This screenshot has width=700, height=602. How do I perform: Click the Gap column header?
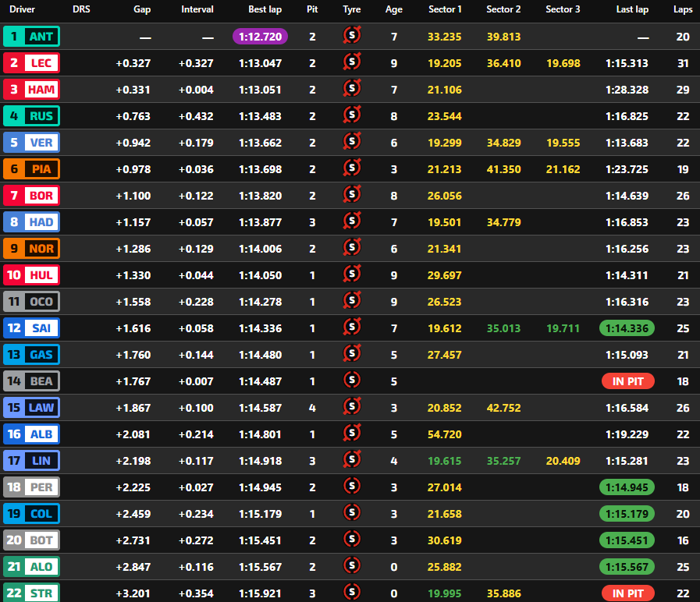click(x=142, y=9)
